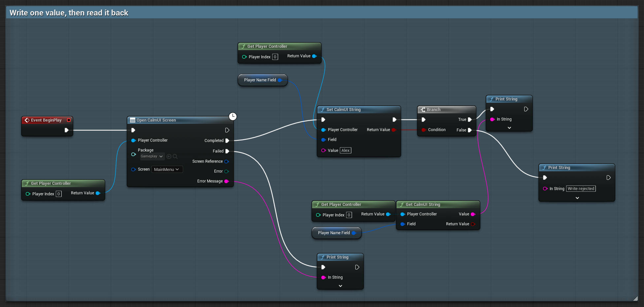Expand the bottom Print String node advanced pins
644x307 pixels.
[x=340, y=286]
